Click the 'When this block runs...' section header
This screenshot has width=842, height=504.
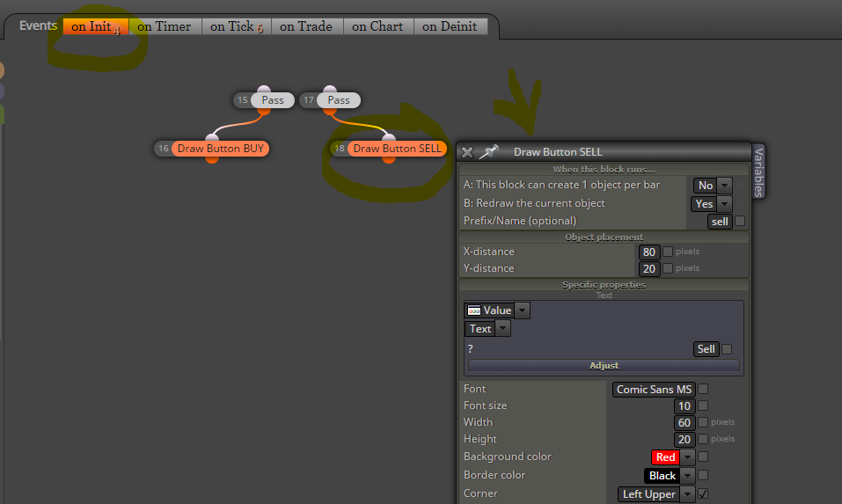tap(604, 169)
